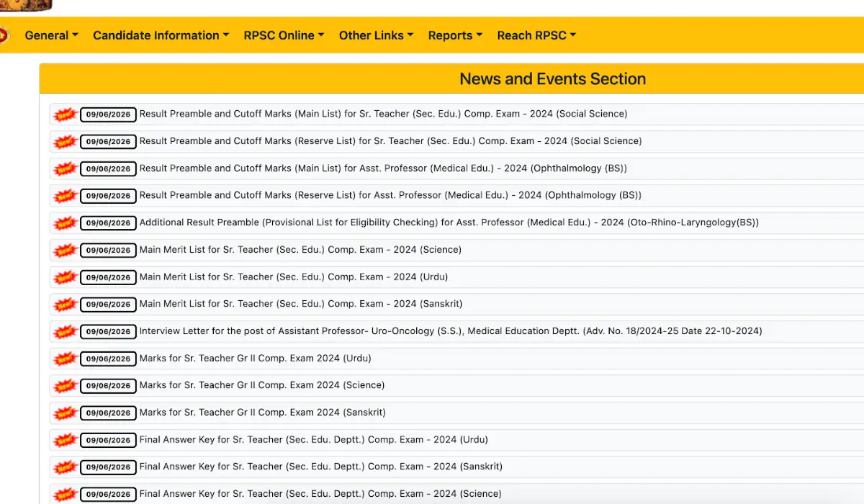
Task: Click date badge on Oto-Rhino-Laryngology row
Action: 108,223
